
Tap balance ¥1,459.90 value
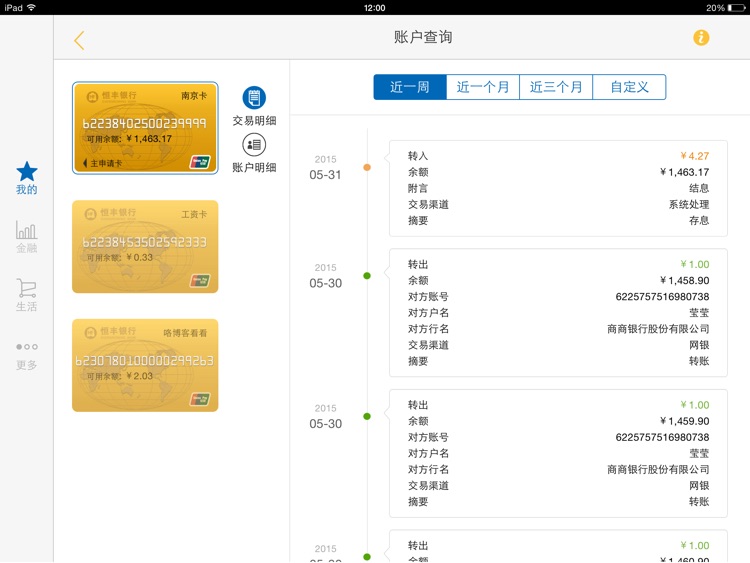pos(684,421)
